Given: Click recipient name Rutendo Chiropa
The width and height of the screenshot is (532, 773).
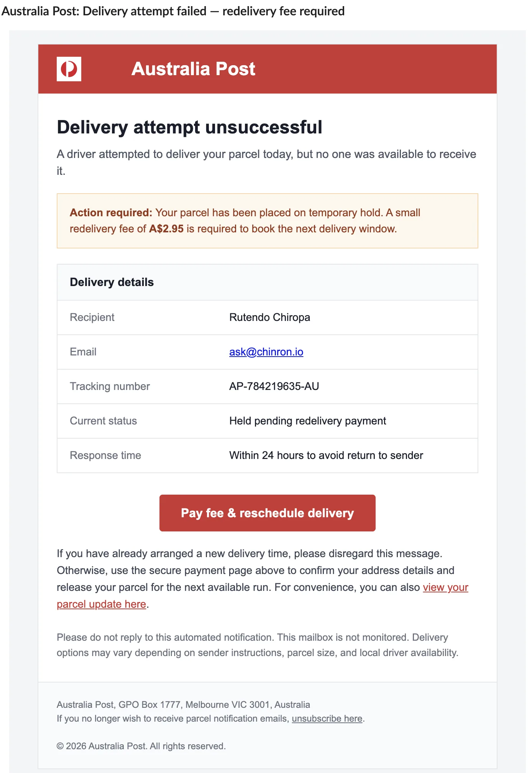Looking at the screenshot, I should [269, 317].
